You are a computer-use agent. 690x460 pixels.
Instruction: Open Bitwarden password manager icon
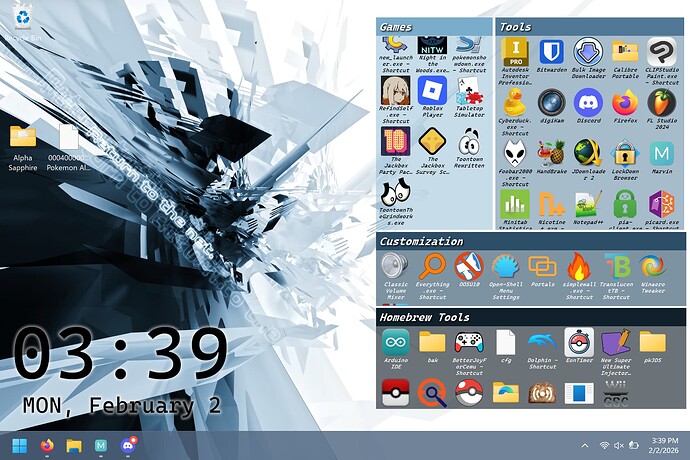[551, 52]
